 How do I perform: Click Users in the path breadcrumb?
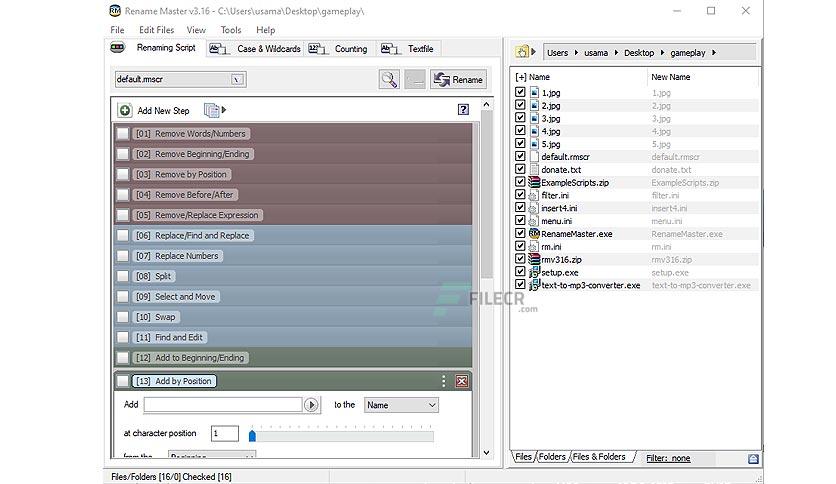558,53
